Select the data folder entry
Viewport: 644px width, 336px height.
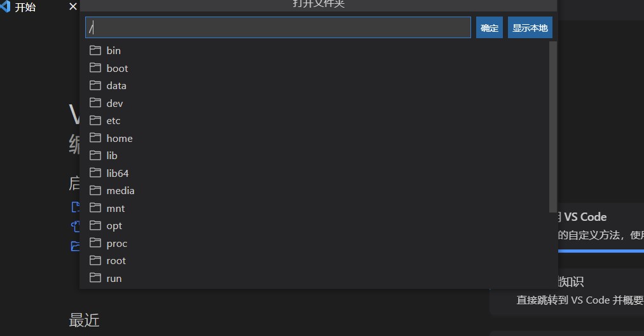317,85
